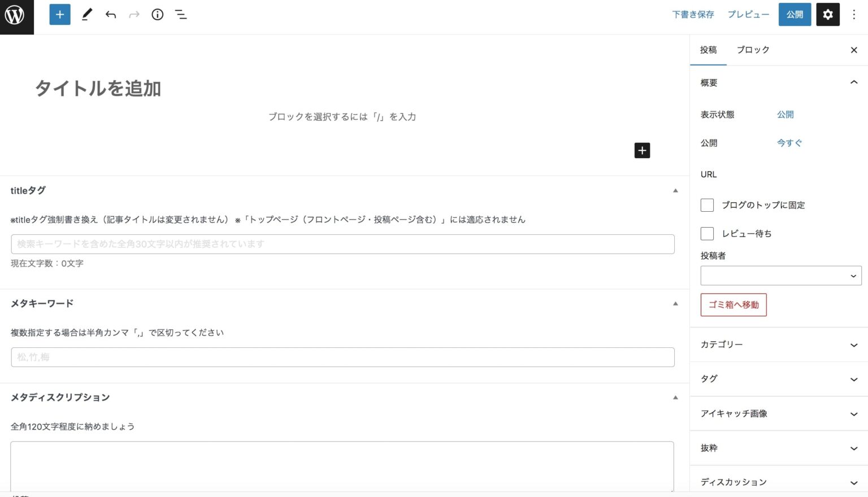Enable ブログのトップに固定 checkbox
Image resolution: width=868 pixels, height=497 pixels.
pos(707,205)
